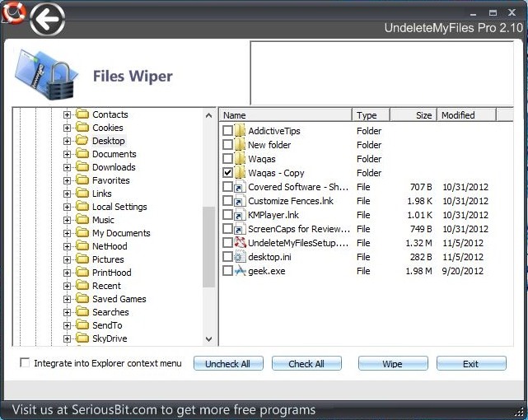Image resolution: width=528 pixels, height=420 pixels.
Task: Select the UndeleteMyFilesSetup file name
Action: point(298,243)
